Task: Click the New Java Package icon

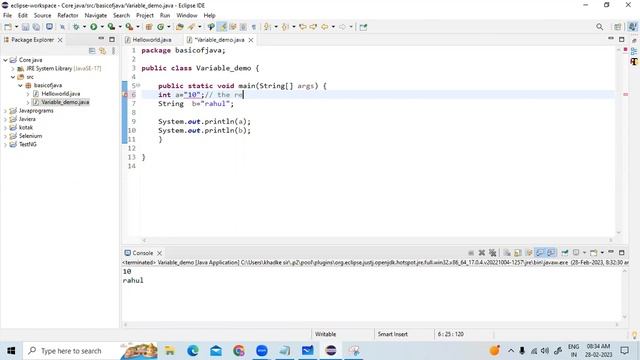Action: click(149, 27)
